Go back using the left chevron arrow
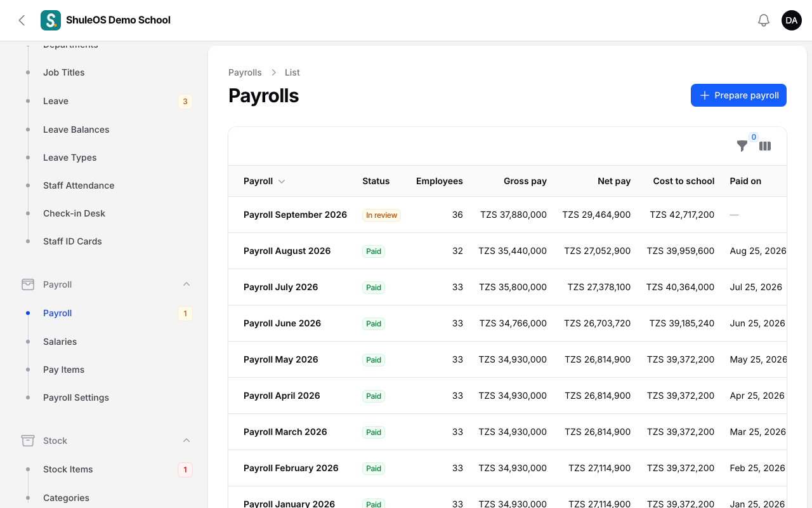Viewport: 812px width, 508px height. pos(22,20)
